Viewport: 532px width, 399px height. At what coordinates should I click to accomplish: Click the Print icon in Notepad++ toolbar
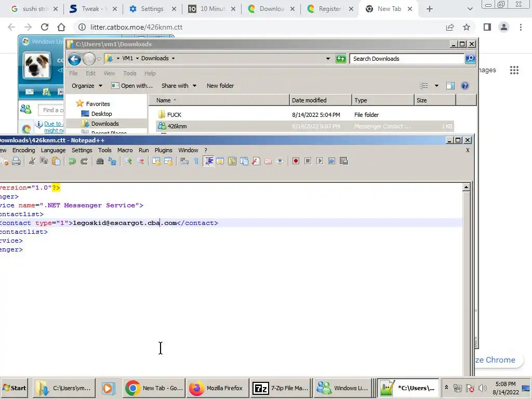pos(16,161)
